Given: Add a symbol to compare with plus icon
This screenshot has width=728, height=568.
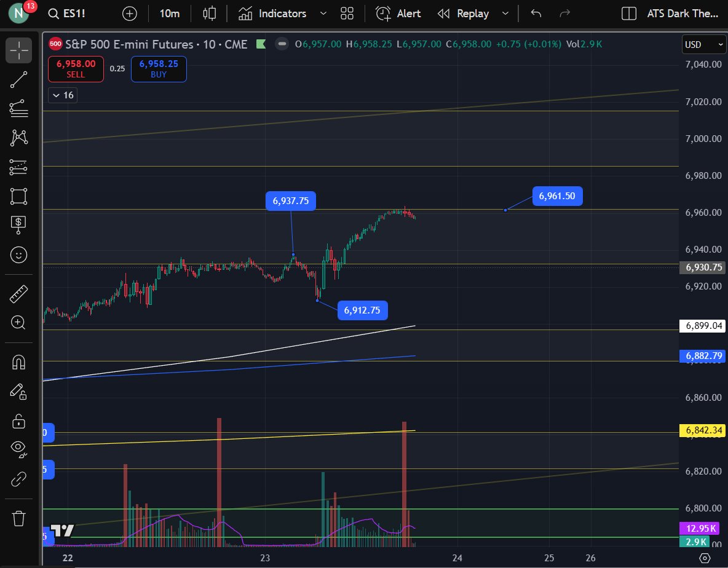Looking at the screenshot, I should (x=130, y=14).
